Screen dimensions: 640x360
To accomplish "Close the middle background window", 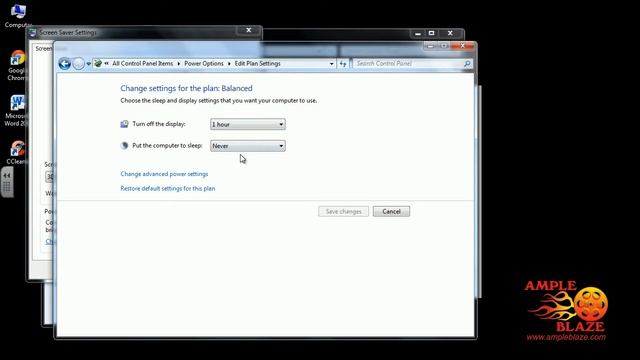I will tap(450, 33).
